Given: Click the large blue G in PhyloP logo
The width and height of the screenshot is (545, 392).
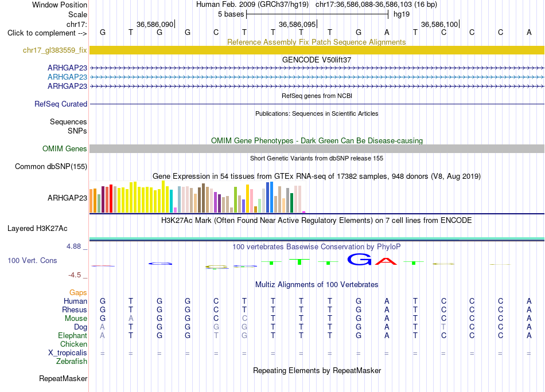Looking at the screenshot, I should 359,260.
